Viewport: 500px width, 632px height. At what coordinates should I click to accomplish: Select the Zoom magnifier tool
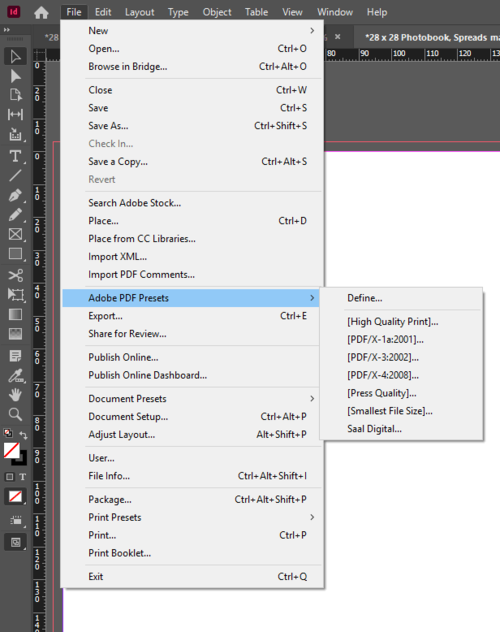pos(15,414)
